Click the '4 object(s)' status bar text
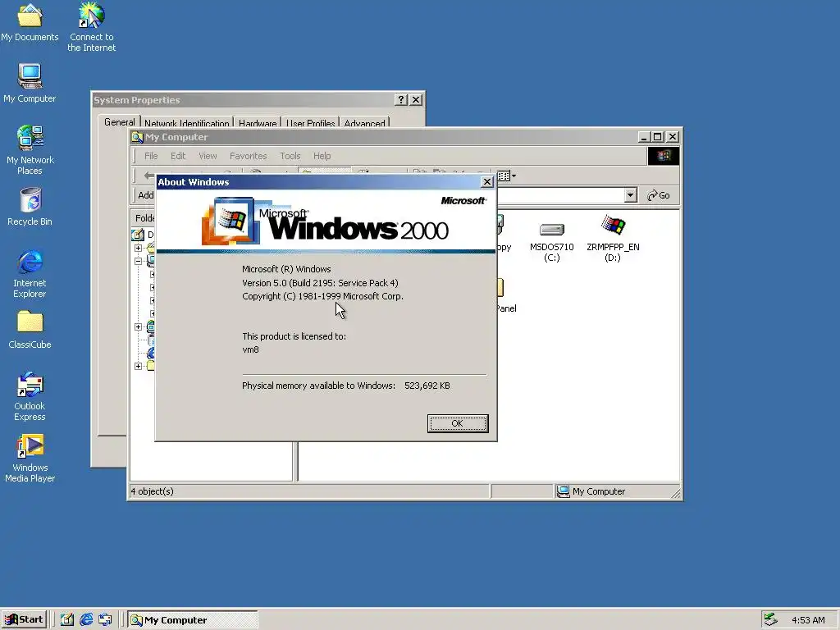Screen dimensions: 840x630 pyautogui.click(x=152, y=491)
